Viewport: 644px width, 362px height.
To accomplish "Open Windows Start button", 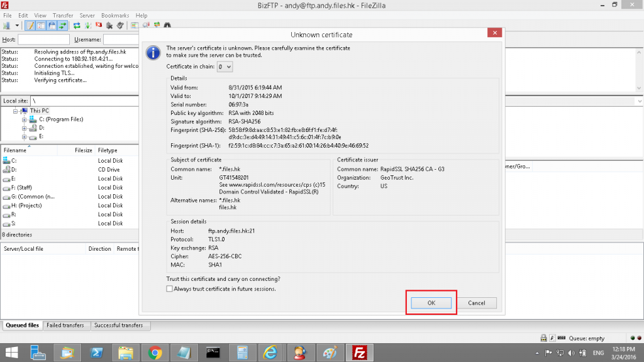I will pyautogui.click(x=11, y=353).
